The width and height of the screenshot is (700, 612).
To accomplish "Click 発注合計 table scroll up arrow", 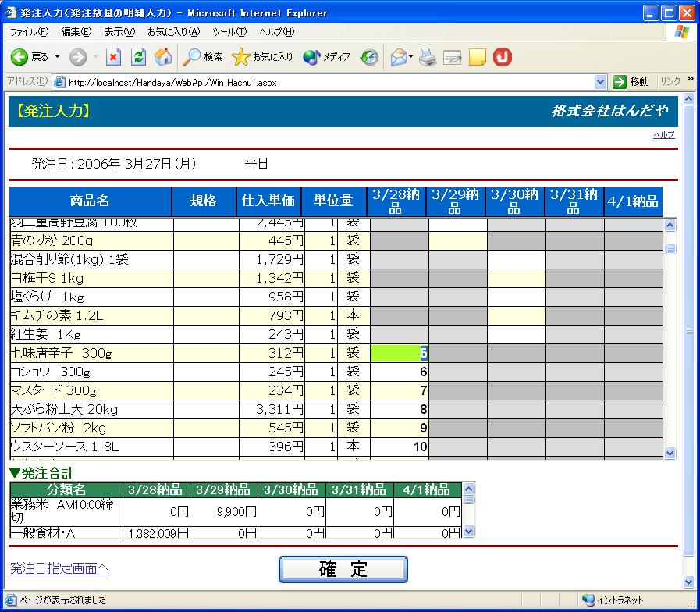I will (x=468, y=489).
